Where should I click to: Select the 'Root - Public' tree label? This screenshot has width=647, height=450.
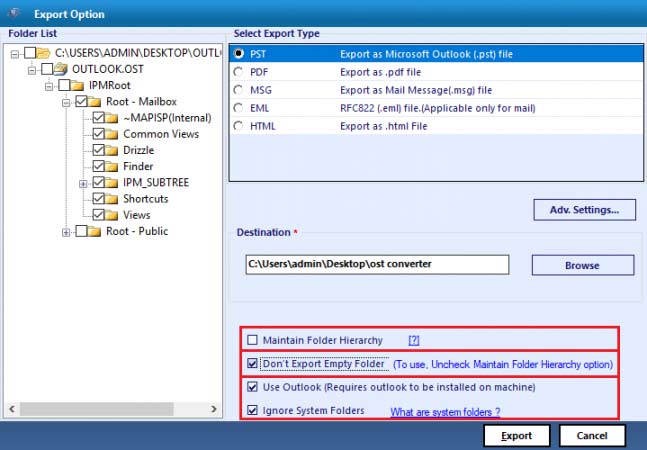(137, 231)
